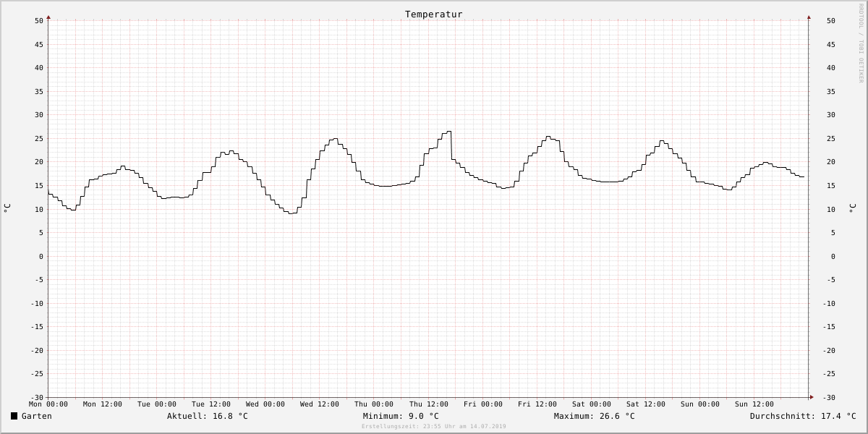Select the 'Maximum: 26.6 °C' value
This screenshot has width=868, height=434.
pos(595,416)
